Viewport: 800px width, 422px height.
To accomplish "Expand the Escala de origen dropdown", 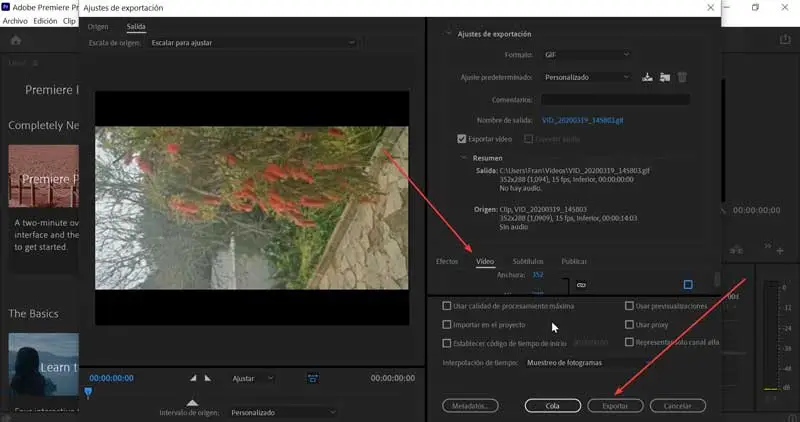I will coord(251,43).
